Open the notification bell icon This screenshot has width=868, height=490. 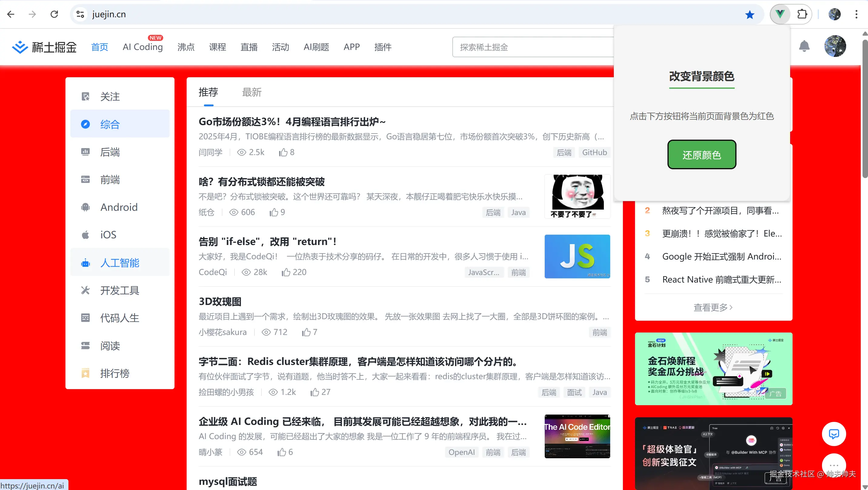pos(804,46)
